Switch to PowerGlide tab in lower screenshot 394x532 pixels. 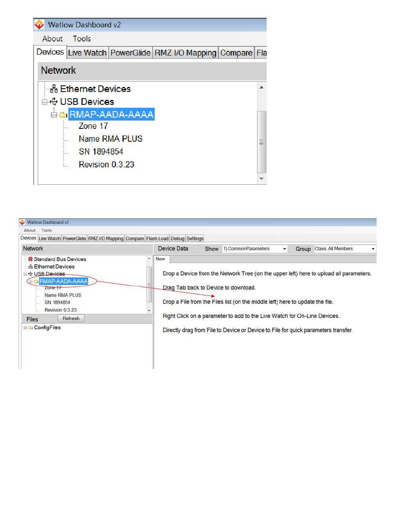coord(74,238)
